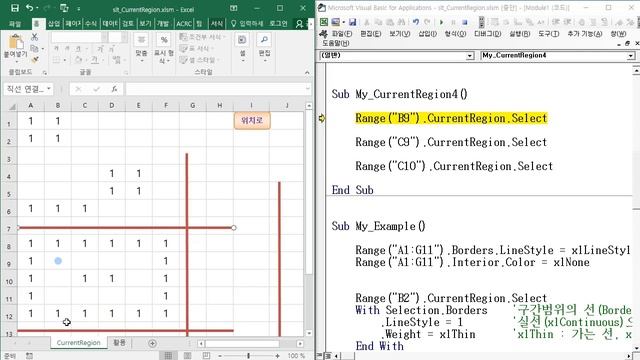The image size is (640, 360).
Task: Open VBA Tools menu (도구)
Action: (548, 34)
